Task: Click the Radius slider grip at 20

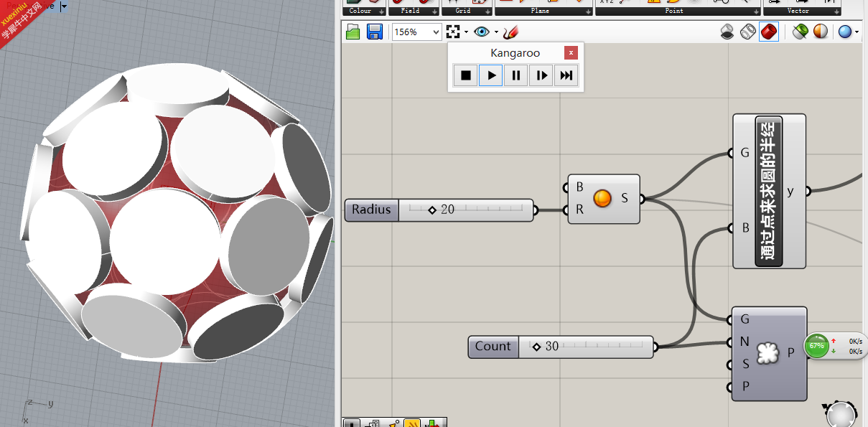Action: [x=432, y=210]
